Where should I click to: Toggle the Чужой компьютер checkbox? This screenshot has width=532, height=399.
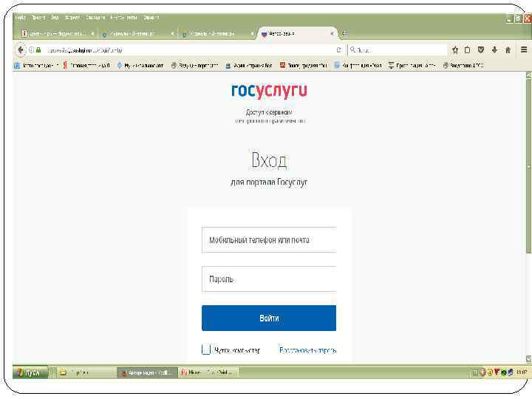tap(206, 349)
